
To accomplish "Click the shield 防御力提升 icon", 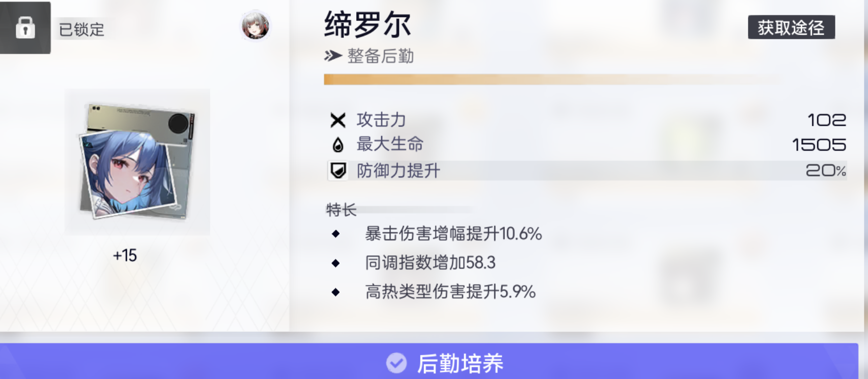I will click(338, 171).
